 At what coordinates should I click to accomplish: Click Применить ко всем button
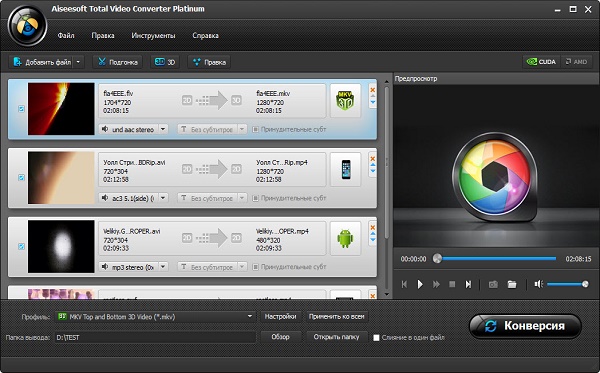pyautogui.click(x=337, y=316)
